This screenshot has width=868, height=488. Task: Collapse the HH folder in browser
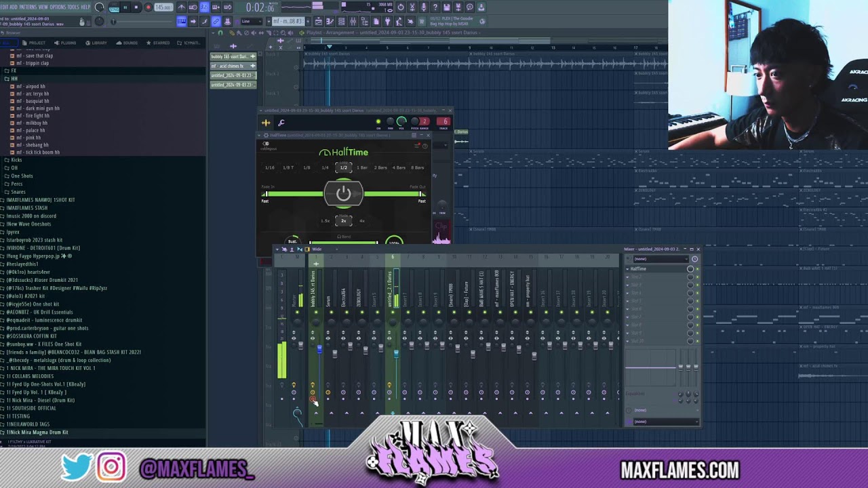coord(11,79)
